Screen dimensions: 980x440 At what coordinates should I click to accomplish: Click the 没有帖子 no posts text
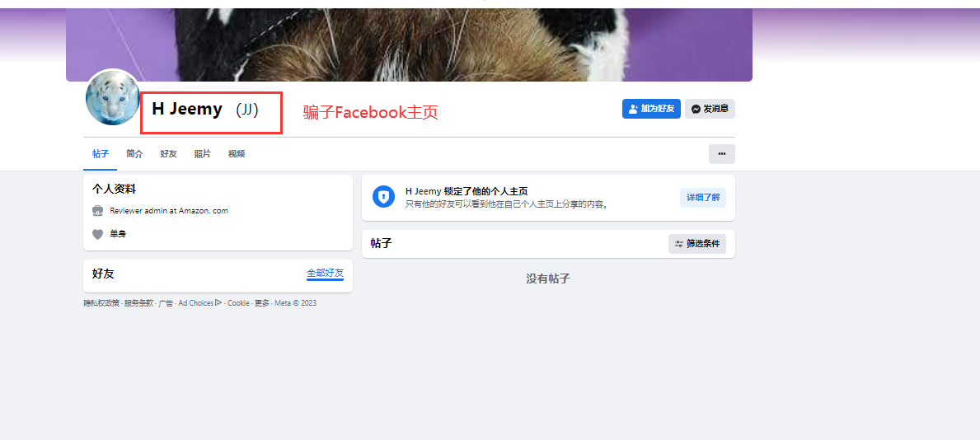point(548,279)
